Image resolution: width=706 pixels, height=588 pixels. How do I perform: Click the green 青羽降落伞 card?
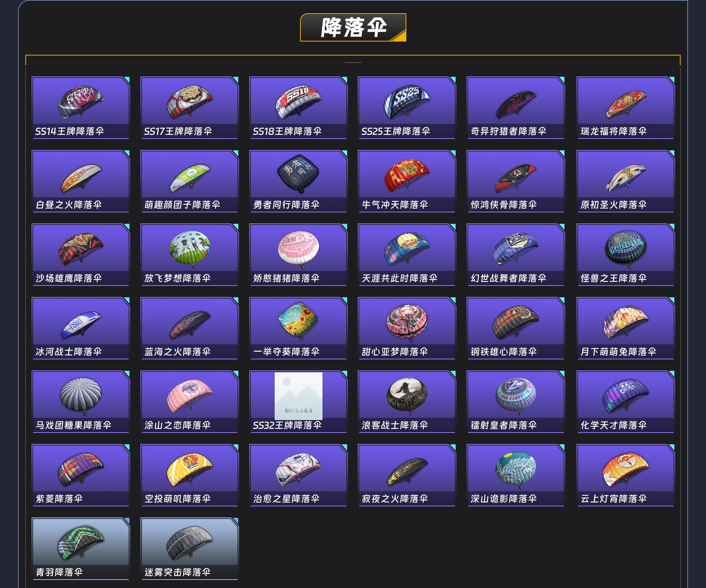tap(81, 549)
